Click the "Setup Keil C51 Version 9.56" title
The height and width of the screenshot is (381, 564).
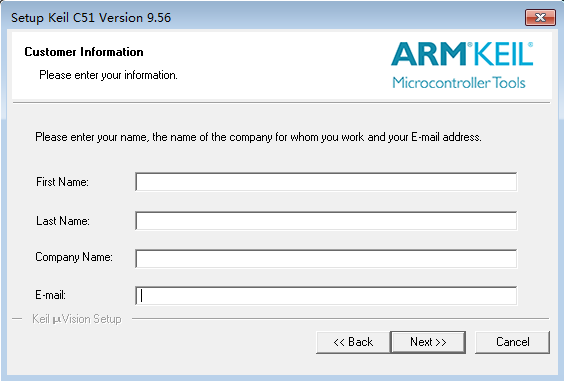pyautogui.click(x=91, y=18)
